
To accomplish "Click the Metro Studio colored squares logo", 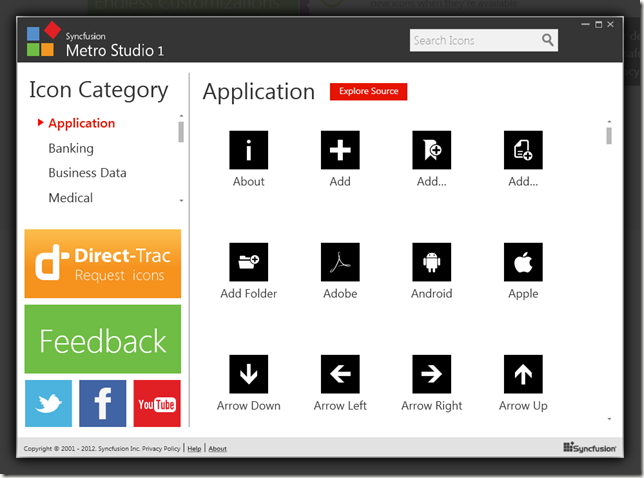I will [x=43, y=39].
